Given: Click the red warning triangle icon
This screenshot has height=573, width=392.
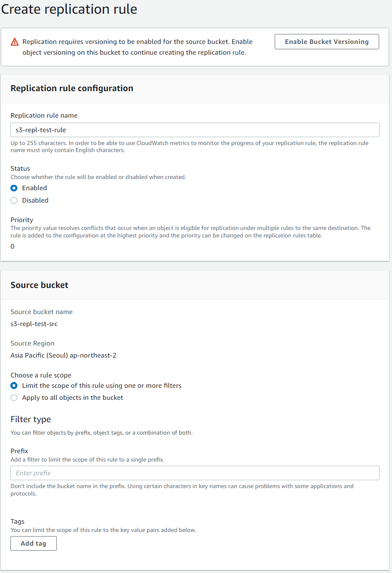Looking at the screenshot, I should [x=15, y=42].
